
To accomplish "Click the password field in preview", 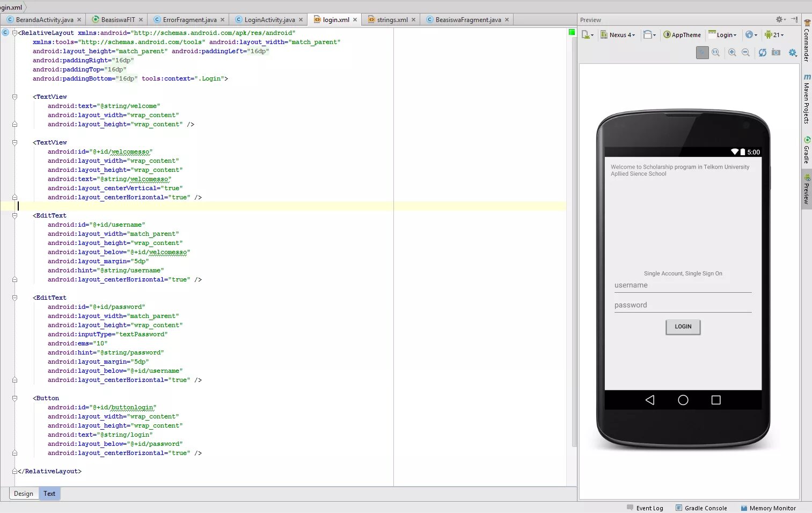I will tap(683, 306).
